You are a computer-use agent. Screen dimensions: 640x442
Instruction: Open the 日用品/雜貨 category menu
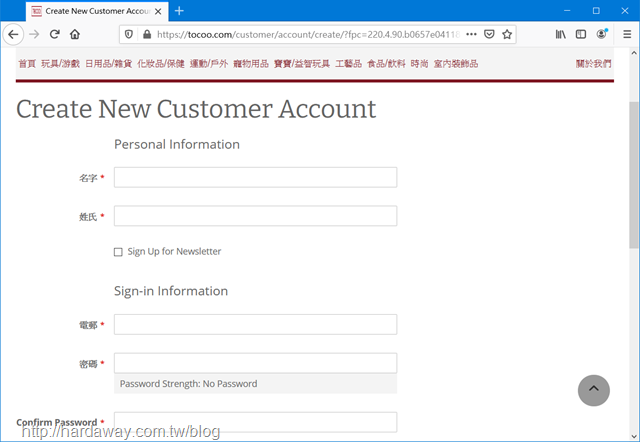coord(109,64)
